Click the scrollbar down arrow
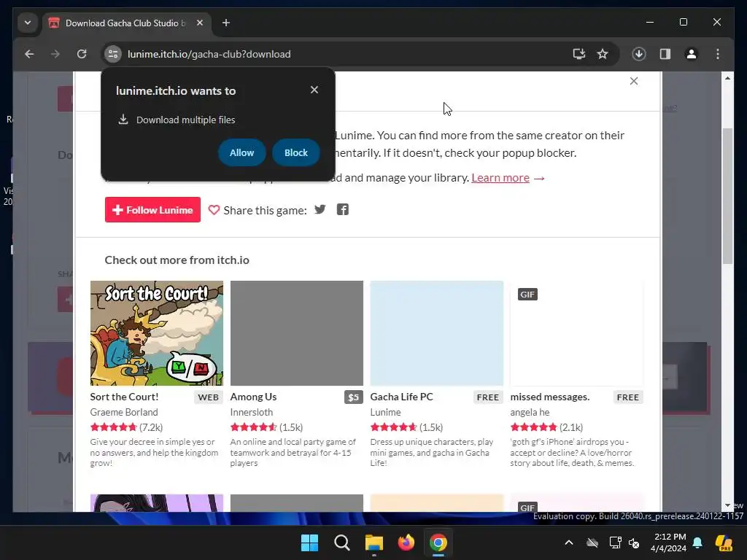Viewport: 747px width, 560px height. pos(727,505)
